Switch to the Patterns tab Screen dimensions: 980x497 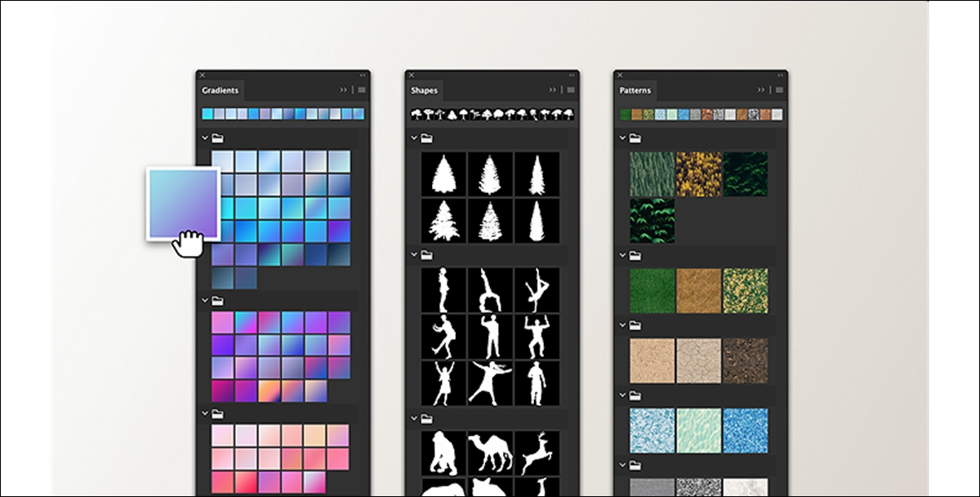point(635,90)
